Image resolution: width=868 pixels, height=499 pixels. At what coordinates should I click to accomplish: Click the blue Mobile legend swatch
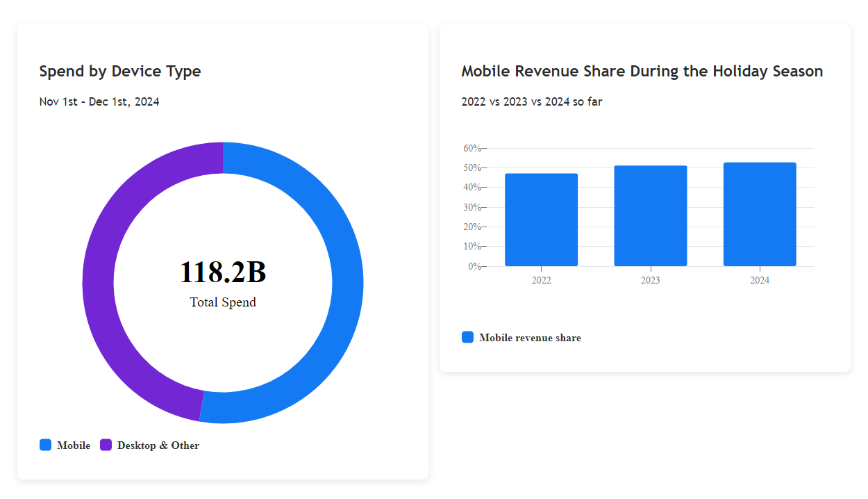coord(46,445)
